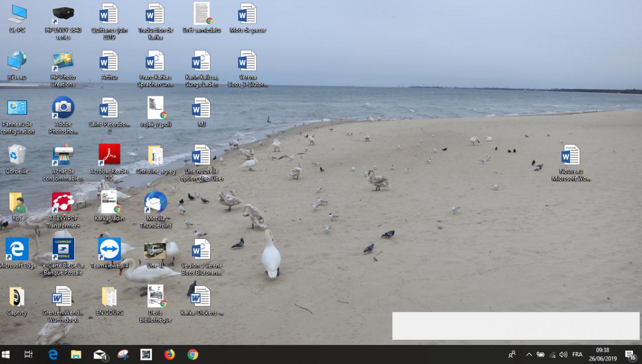Image resolution: width=642 pixels, height=364 pixels.
Task: Open File Explorer from the taskbar
Action: (76, 354)
